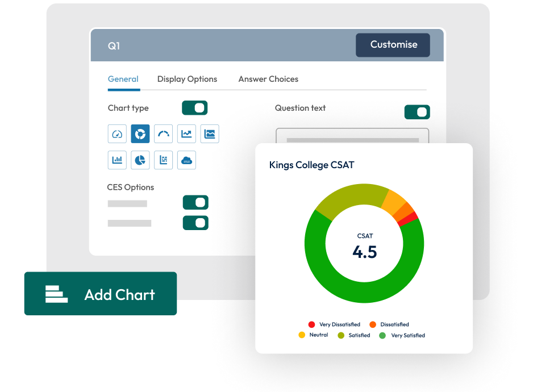537x392 pixels.
Task: Select the vertical bar chart icon
Action: (x=117, y=160)
